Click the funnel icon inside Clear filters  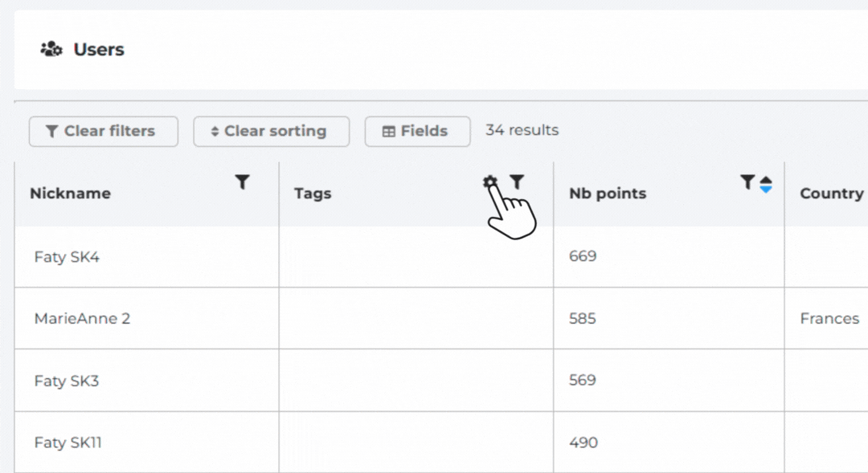(51, 131)
